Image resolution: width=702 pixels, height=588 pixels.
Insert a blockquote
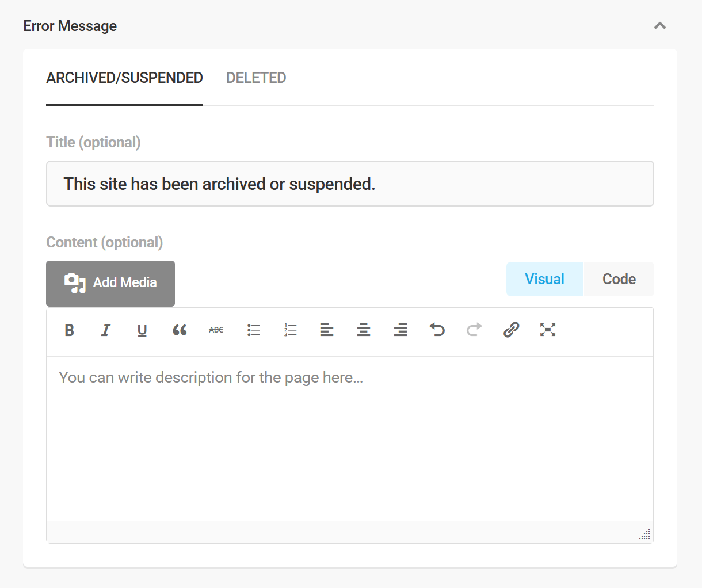point(180,330)
